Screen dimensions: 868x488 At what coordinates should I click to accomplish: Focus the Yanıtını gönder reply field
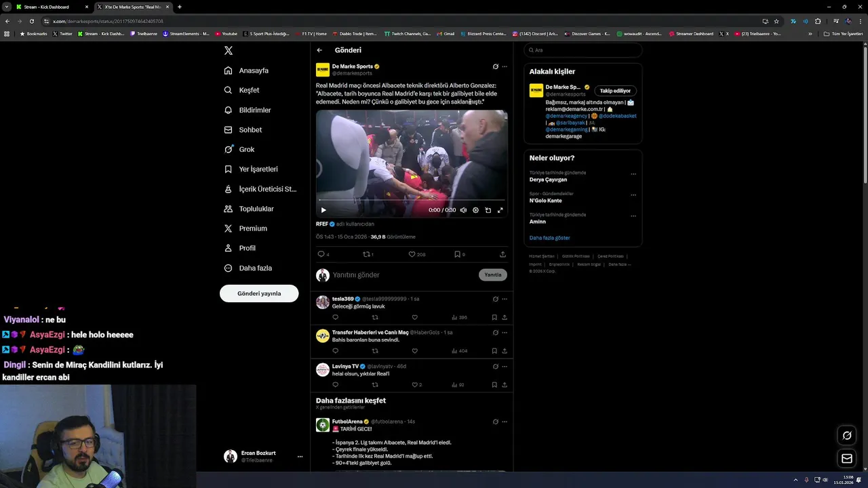pyautogui.click(x=404, y=274)
